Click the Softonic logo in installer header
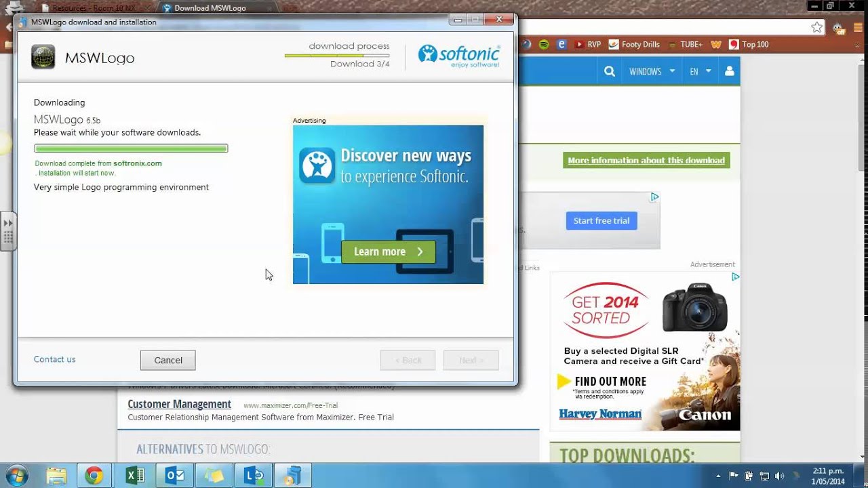 (x=459, y=56)
